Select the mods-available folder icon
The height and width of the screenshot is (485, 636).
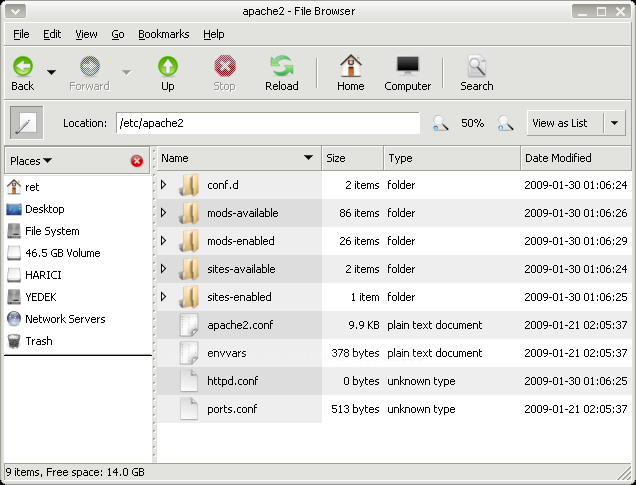click(189, 213)
